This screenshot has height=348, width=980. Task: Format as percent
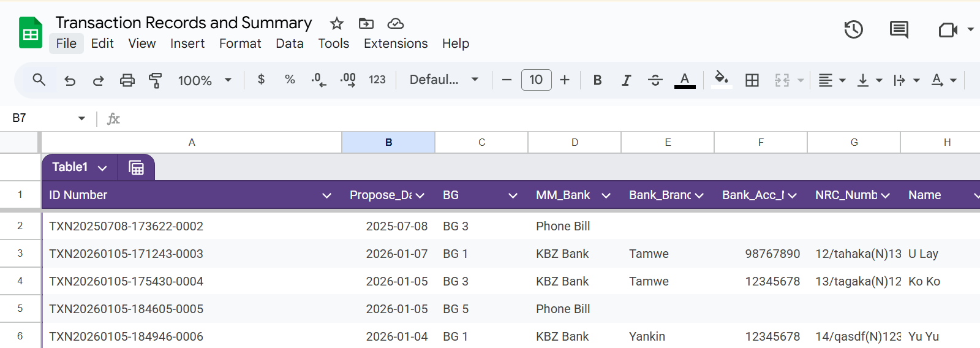pyautogui.click(x=290, y=80)
